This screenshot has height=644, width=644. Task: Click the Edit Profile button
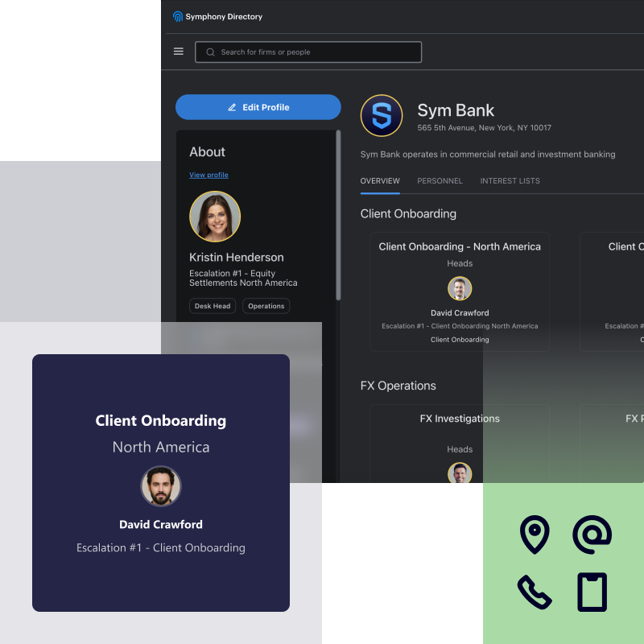pyautogui.click(x=258, y=107)
